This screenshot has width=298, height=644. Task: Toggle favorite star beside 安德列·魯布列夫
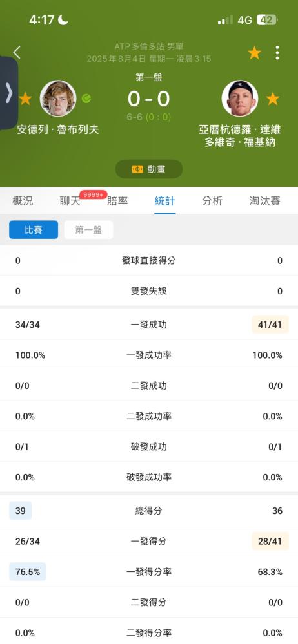coord(25,99)
